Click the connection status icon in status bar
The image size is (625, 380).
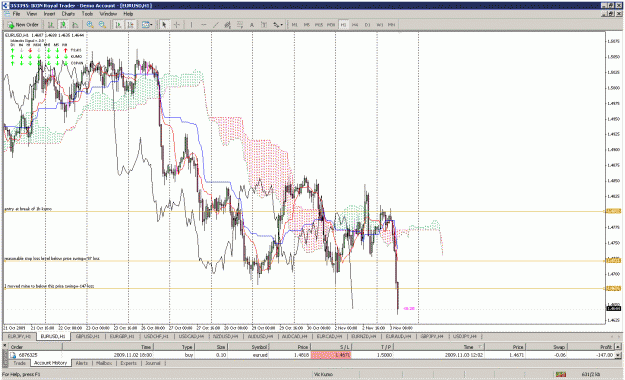click(561, 374)
